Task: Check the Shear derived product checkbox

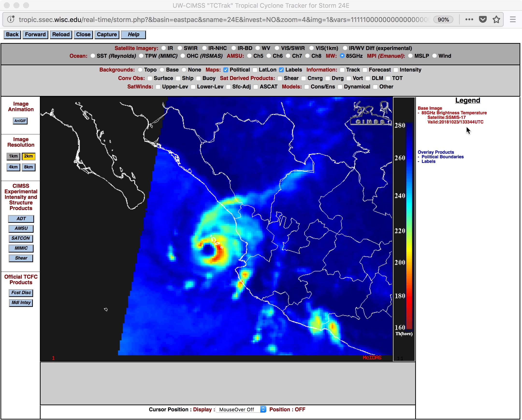Action: (280, 79)
